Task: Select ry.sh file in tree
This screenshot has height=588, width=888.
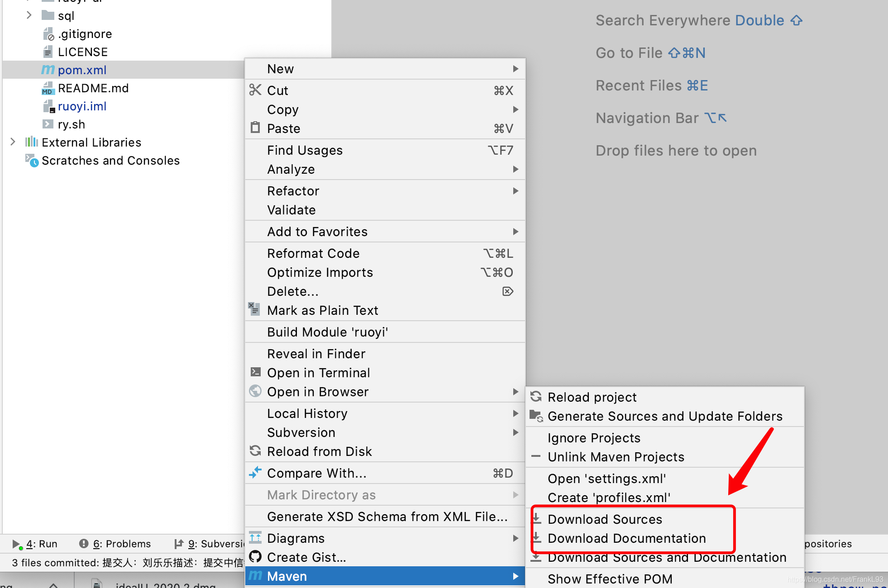Action: click(x=72, y=124)
